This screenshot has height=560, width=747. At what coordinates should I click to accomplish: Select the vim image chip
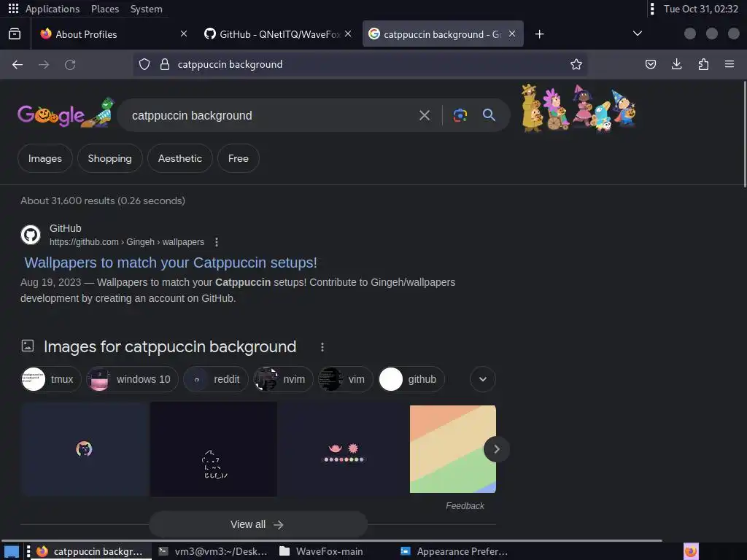tap(345, 379)
